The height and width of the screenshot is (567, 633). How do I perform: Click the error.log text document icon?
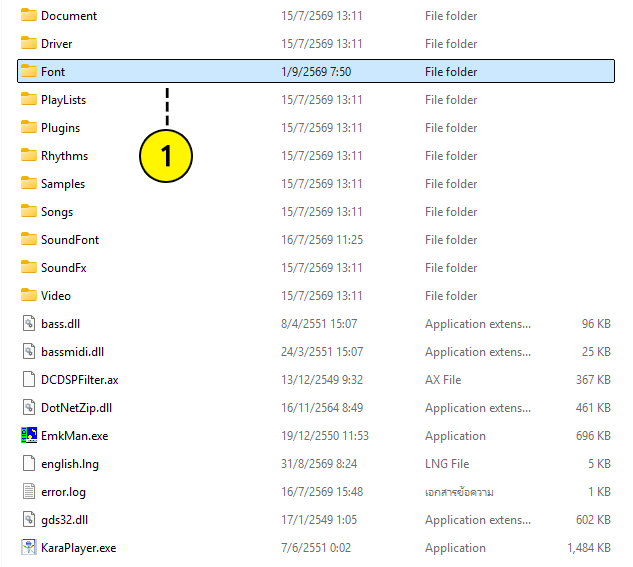(29, 491)
